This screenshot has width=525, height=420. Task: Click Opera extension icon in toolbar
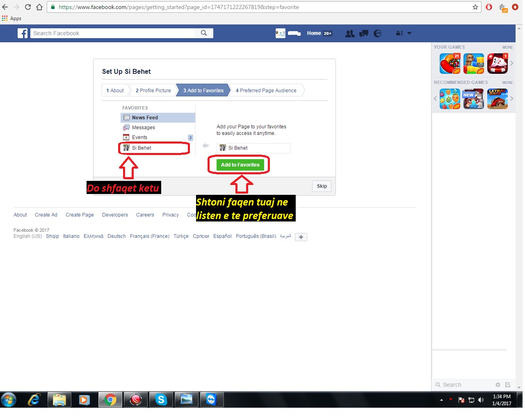pos(489,7)
